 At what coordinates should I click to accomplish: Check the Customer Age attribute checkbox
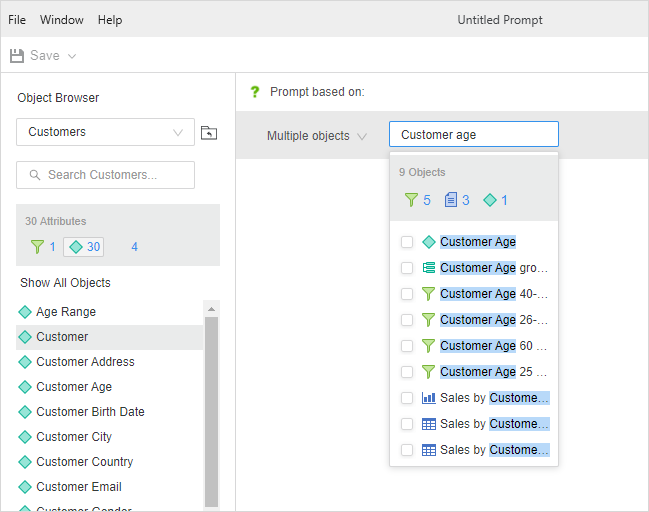[407, 242]
